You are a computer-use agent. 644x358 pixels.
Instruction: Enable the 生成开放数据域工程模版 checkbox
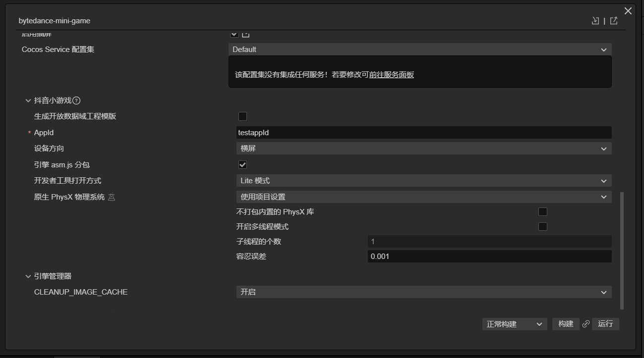242,116
